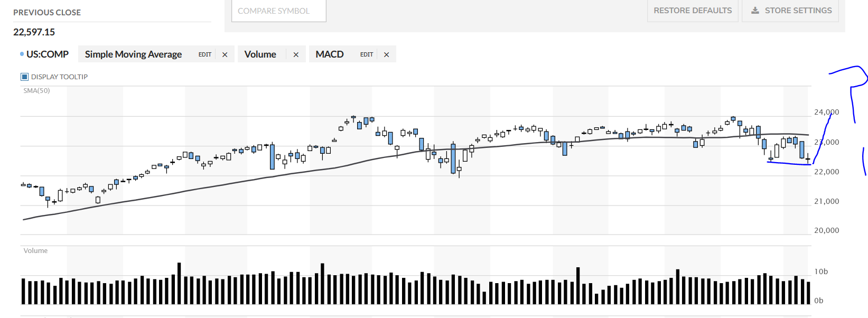Click the Previous Close heading
Screen dimensions: 868x318
(x=47, y=12)
